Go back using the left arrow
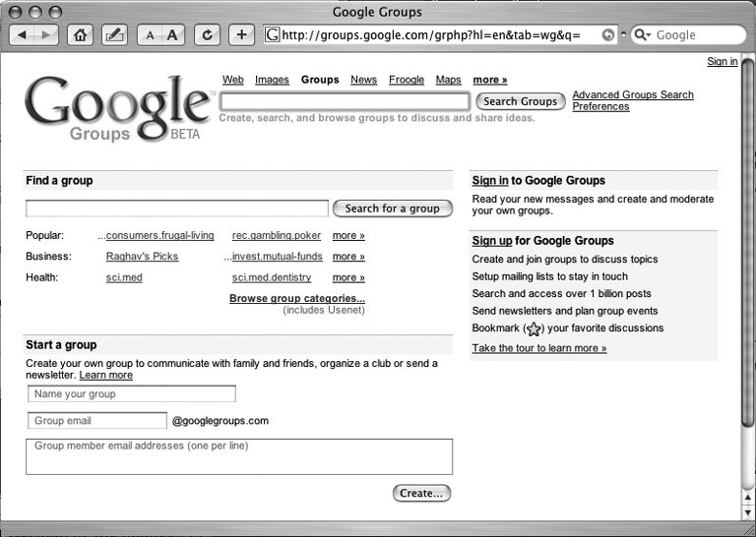Image resolution: width=756 pixels, height=537 pixels. pos(23,34)
